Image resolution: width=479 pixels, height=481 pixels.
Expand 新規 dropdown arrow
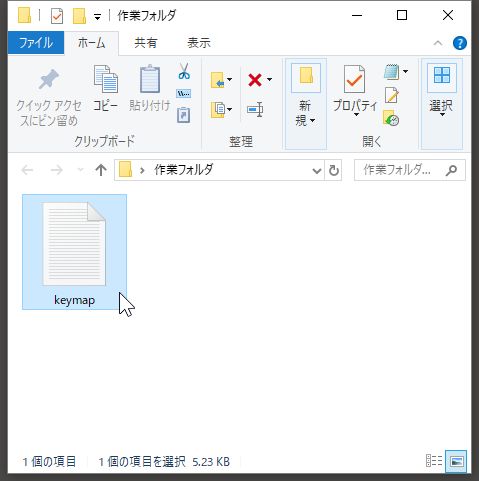coord(313,120)
